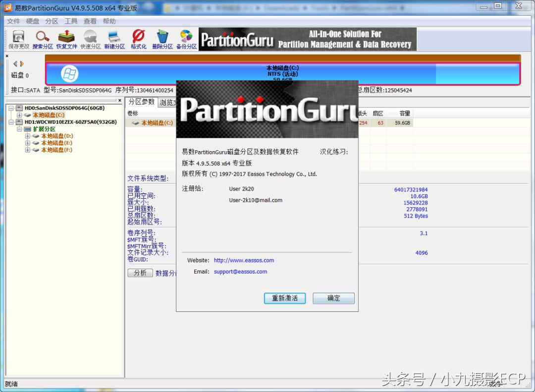Viewport: 535px width, 392px height.
Task: Click the support@eassos.com email link
Action: pyautogui.click(x=241, y=272)
